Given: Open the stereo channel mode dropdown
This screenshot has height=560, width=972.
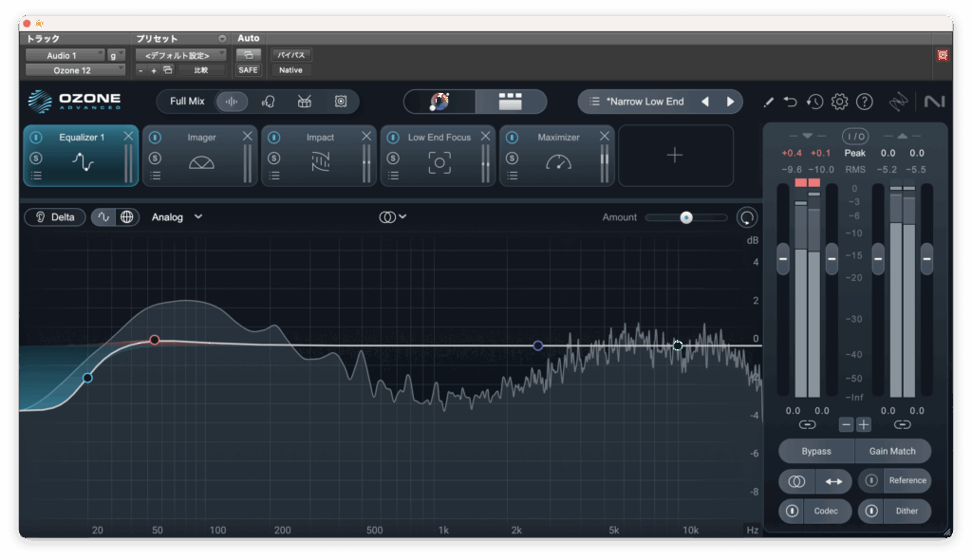Looking at the screenshot, I should coord(393,217).
